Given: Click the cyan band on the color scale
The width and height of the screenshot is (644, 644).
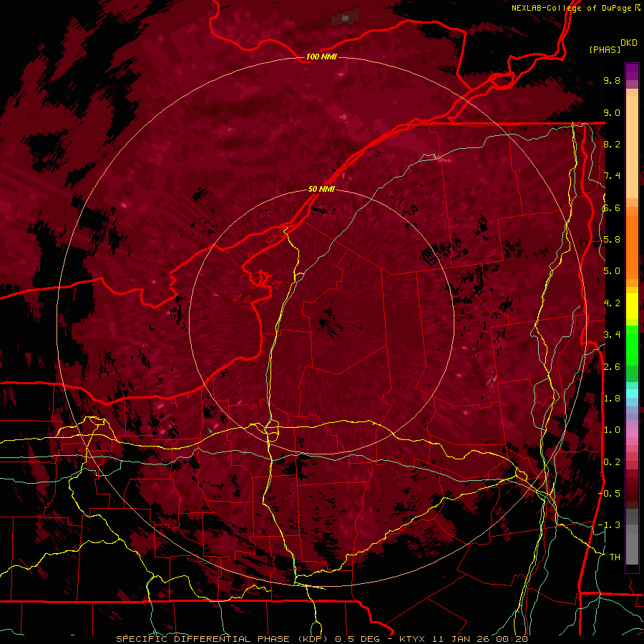Looking at the screenshot, I should click(632, 394).
